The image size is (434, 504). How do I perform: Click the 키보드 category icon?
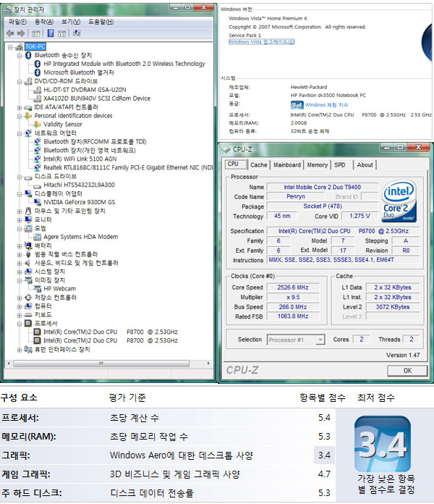coord(28,315)
